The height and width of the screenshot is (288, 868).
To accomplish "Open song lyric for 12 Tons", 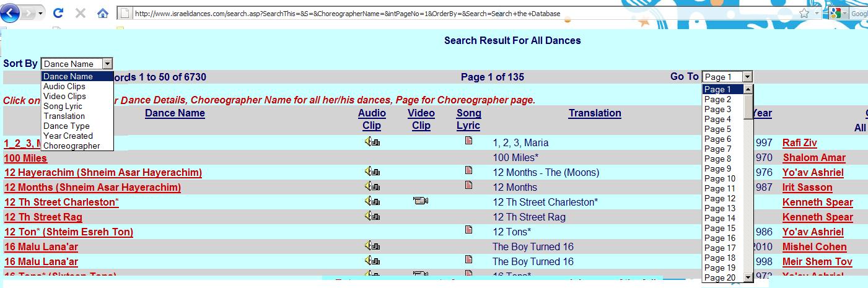I will pyautogui.click(x=468, y=230).
